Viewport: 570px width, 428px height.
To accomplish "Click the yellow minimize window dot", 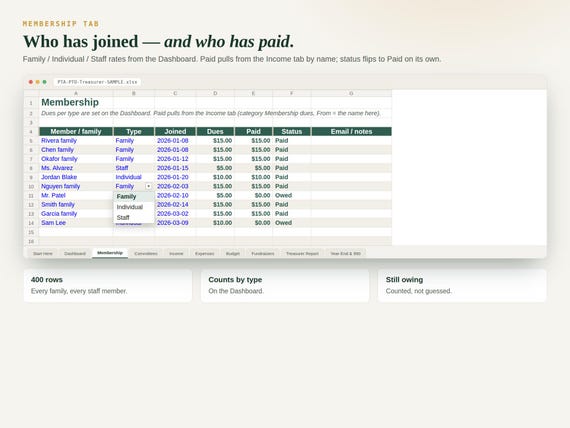I will click(37, 82).
